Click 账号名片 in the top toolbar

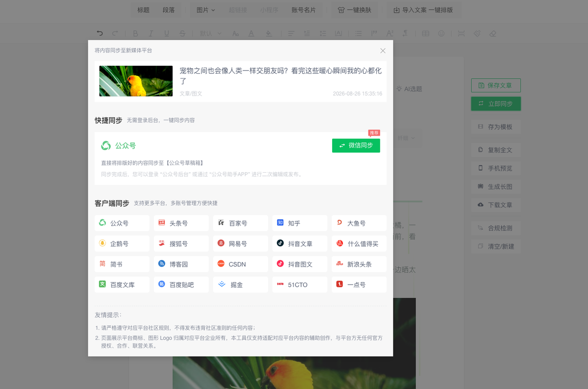(303, 10)
